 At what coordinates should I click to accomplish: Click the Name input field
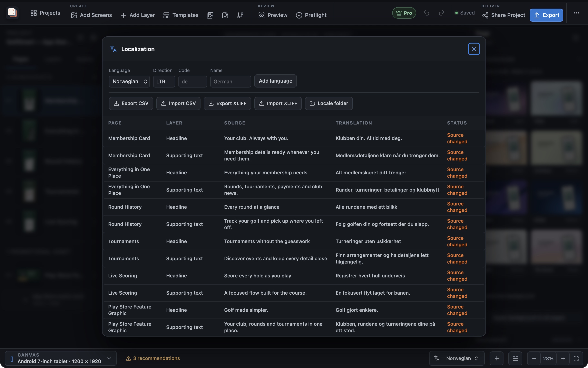pyautogui.click(x=230, y=82)
